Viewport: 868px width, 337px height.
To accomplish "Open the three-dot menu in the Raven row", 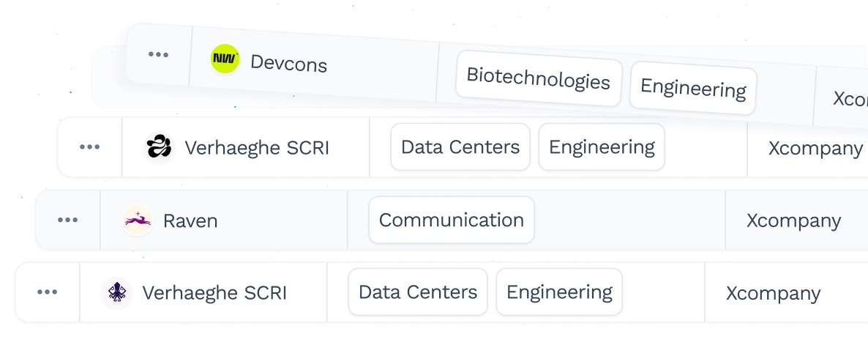I will (x=67, y=220).
